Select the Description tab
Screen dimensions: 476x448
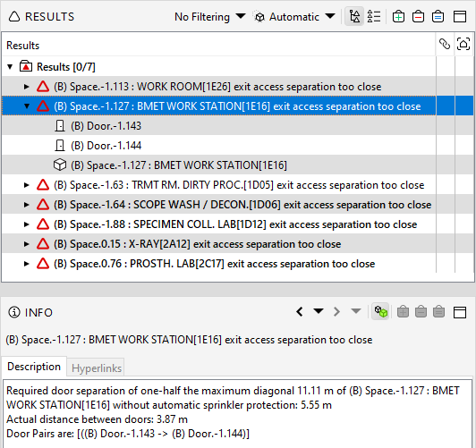(34, 367)
